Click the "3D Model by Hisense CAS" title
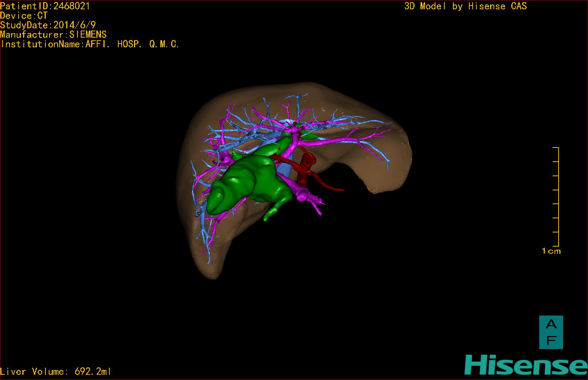Screen dimensions: 588x380 465,6
